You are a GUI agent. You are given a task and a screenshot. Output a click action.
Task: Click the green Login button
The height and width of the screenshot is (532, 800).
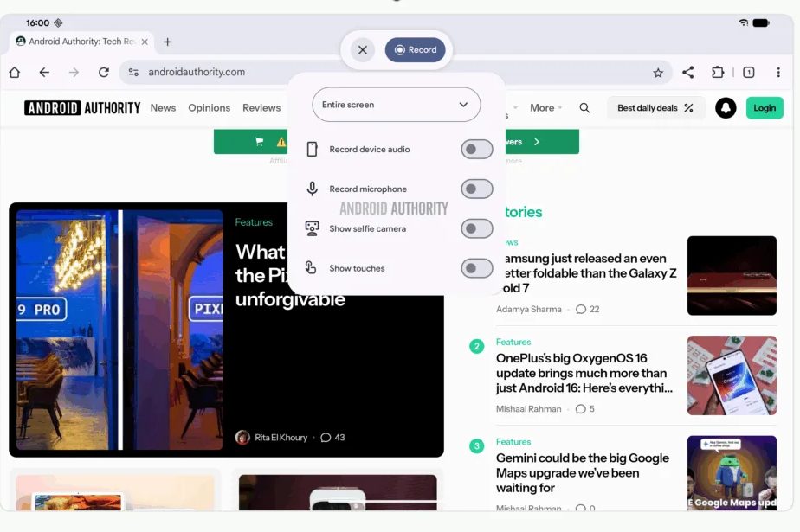764,108
